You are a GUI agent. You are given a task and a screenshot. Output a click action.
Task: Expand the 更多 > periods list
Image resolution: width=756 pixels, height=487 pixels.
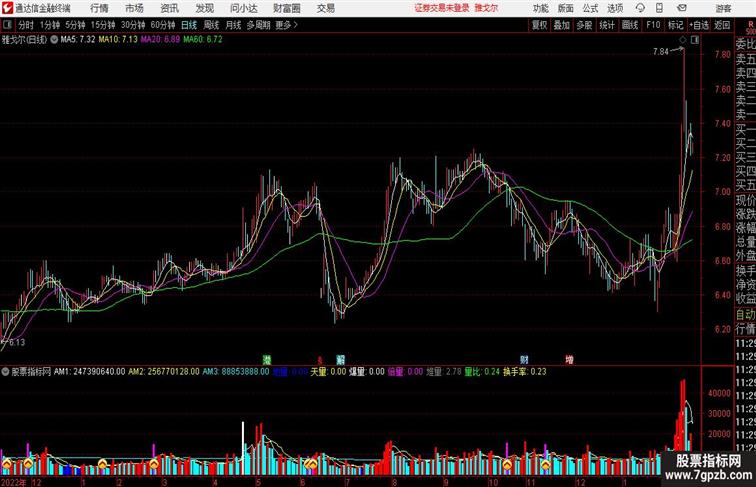point(286,25)
